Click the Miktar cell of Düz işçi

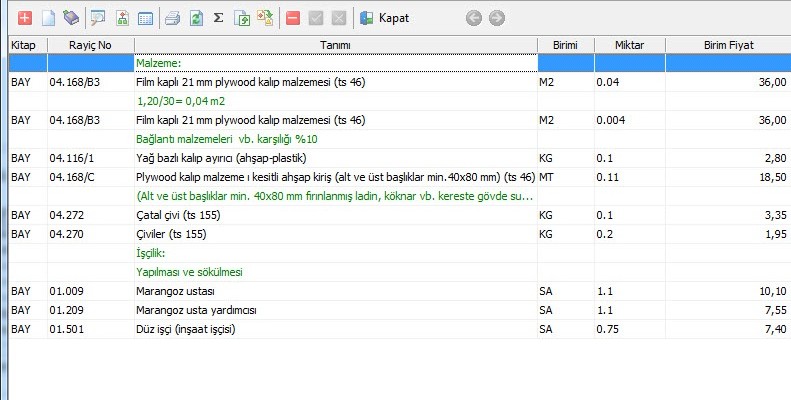pyautogui.click(x=629, y=328)
